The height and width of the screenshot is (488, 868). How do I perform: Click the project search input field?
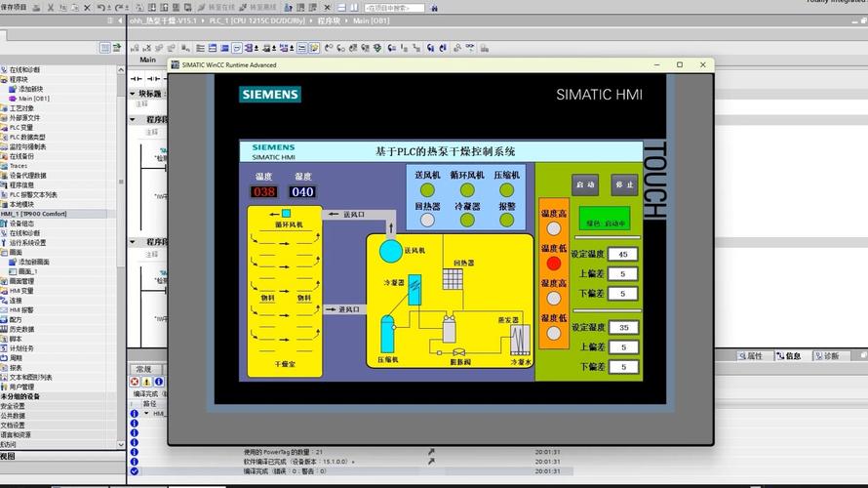(x=394, y=8)
